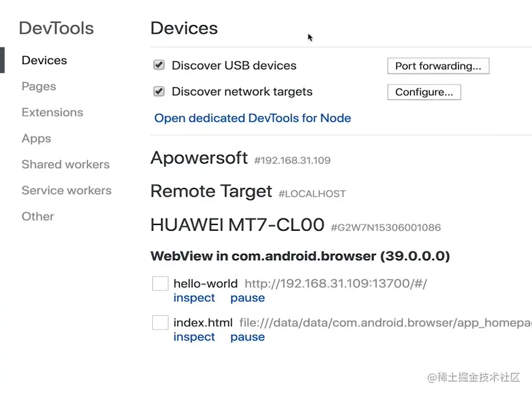Select Other in the sidebar
Image resolution: width=532 pixels, height=395 pixels.
[x=38, y=216]
